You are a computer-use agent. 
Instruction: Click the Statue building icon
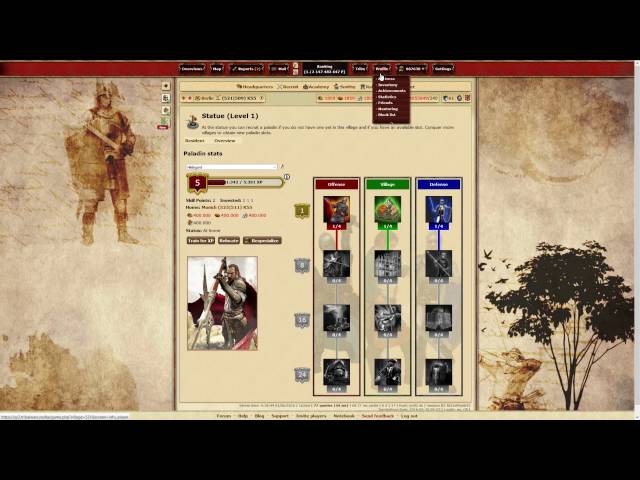pyautogui.click(x=192, y=122)
